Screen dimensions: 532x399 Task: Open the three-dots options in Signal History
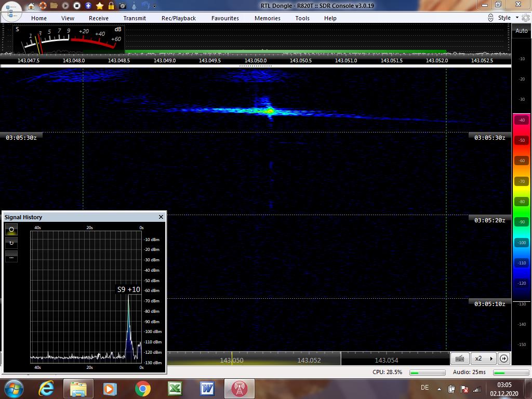pyautogui.click(x=11, y=257)
